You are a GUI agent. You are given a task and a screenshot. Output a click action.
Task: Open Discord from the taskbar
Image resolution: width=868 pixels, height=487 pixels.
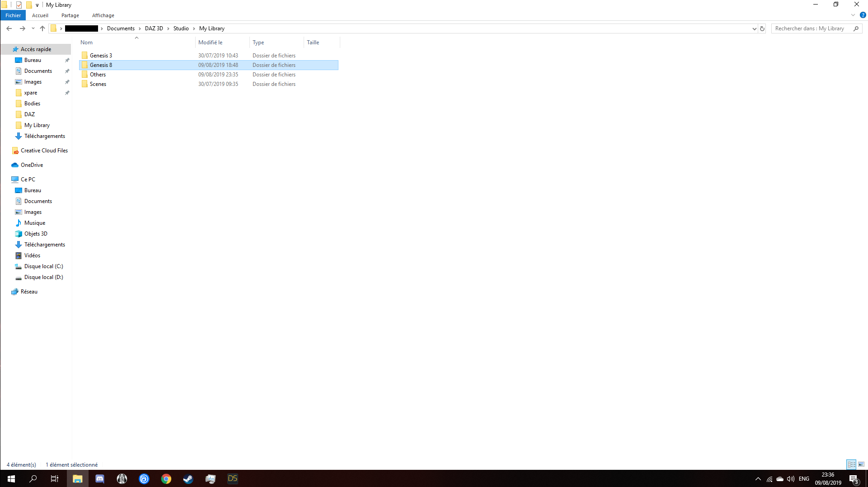coord(99,478)
